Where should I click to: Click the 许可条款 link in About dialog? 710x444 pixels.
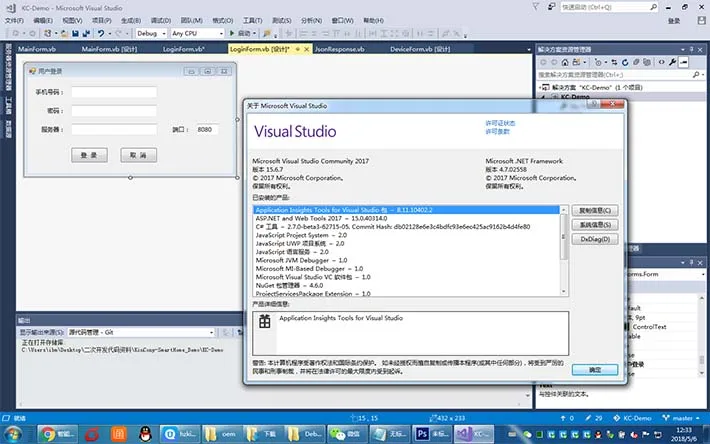[497, 132]
